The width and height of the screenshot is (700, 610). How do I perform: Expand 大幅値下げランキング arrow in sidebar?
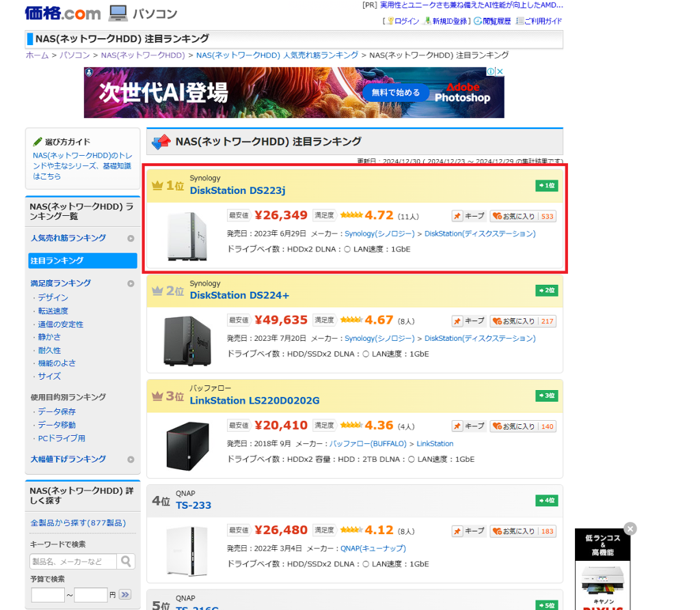tap(131, 460)
